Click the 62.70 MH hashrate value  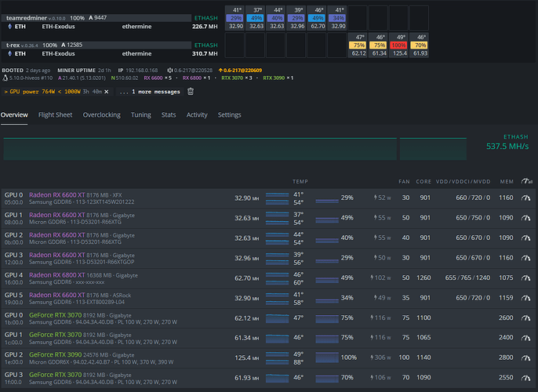point(247,278)
